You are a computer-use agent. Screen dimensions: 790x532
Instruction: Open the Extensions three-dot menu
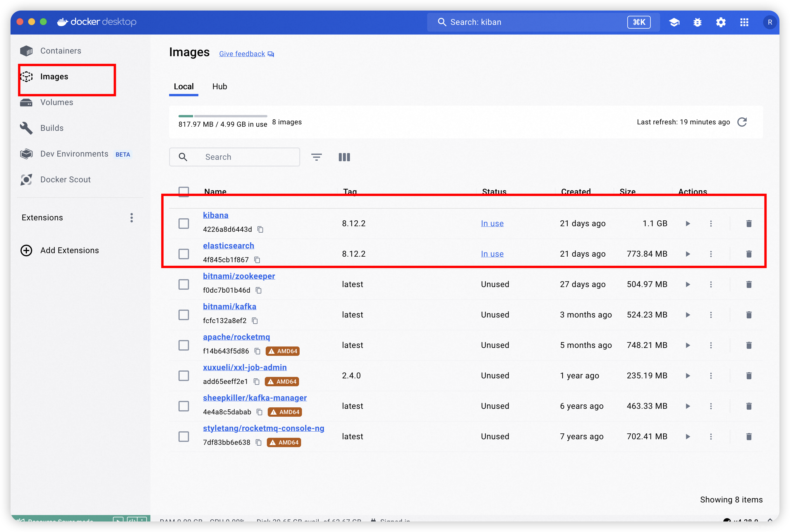132,218
